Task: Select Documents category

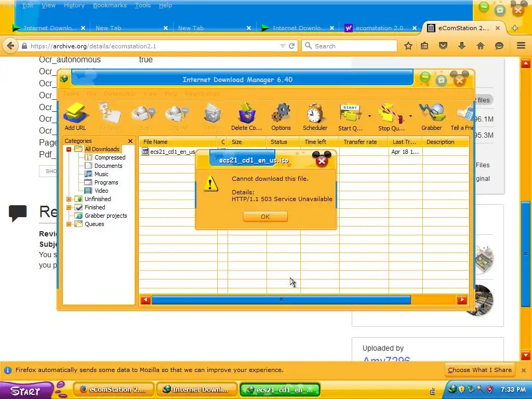Action: [108, 166]
